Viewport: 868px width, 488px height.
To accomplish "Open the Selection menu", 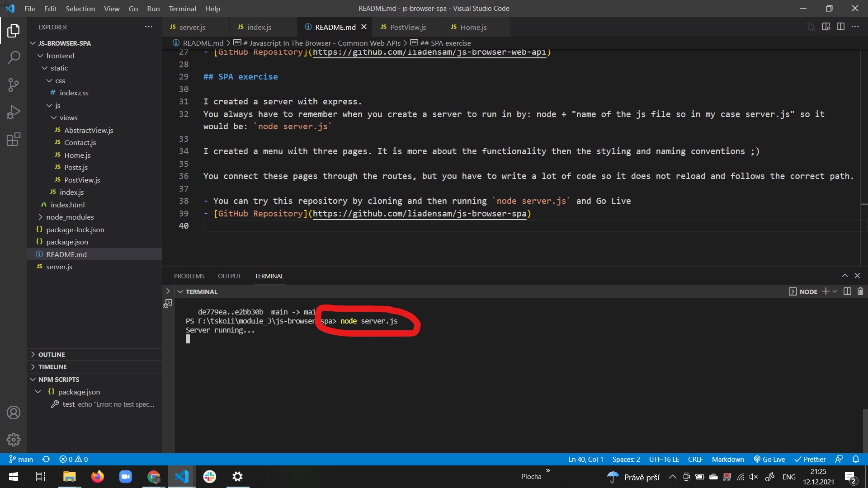I will click(80, 9).
